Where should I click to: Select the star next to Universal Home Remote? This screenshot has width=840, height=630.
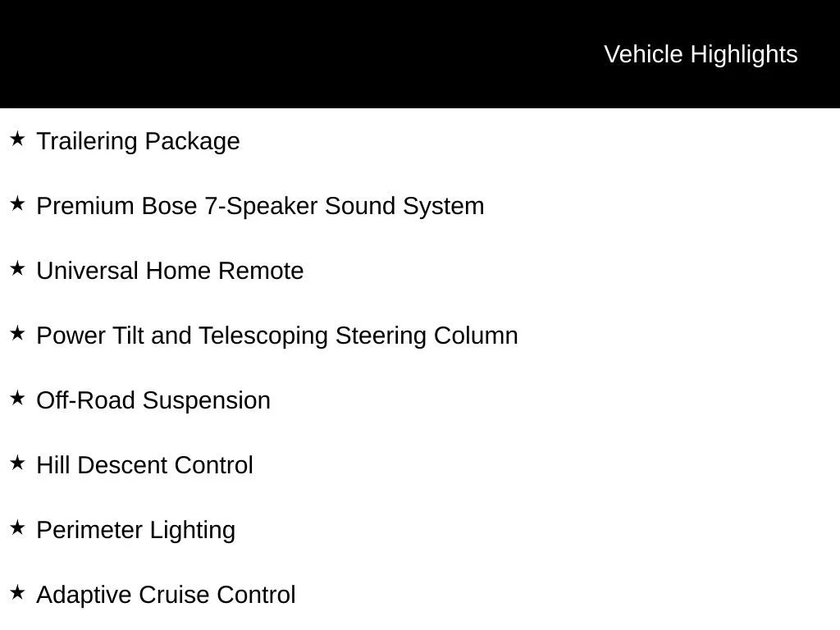click(x=17, y=268)
